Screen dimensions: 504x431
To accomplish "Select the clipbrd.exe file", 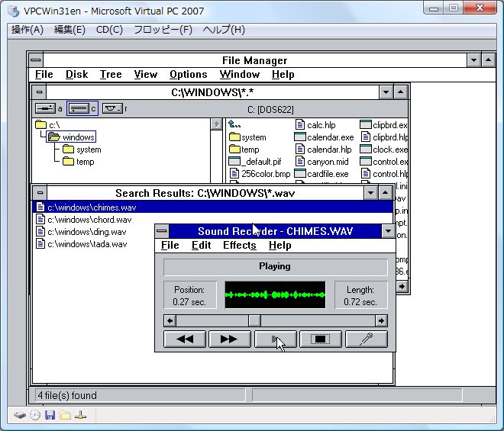I will point(384,125).
